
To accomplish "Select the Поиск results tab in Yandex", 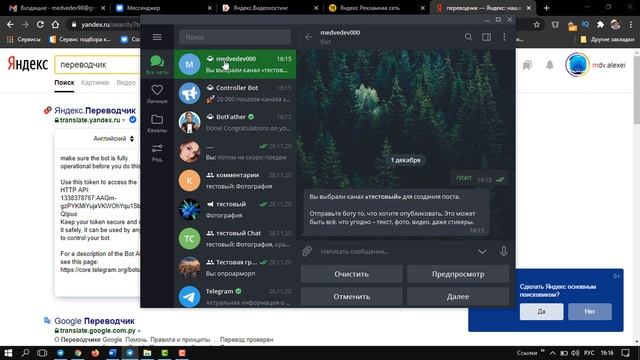I will pyautogui.click(x=64, y=83).
